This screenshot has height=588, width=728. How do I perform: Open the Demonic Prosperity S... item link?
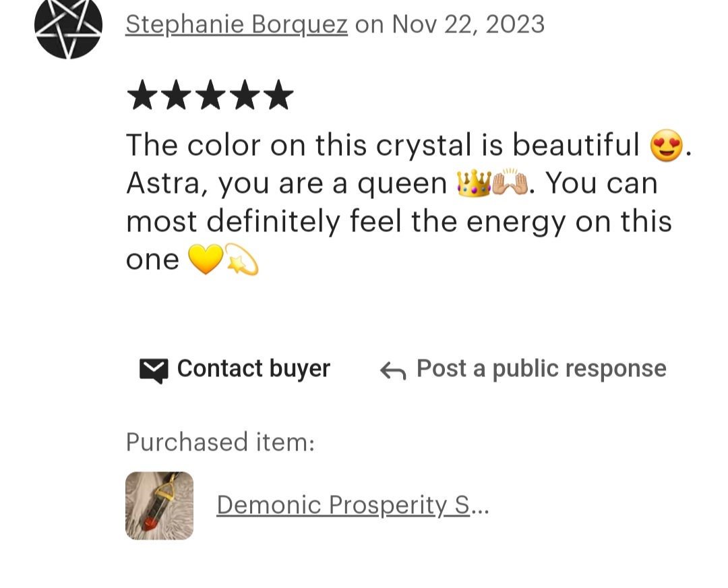(x=353, y=505)
